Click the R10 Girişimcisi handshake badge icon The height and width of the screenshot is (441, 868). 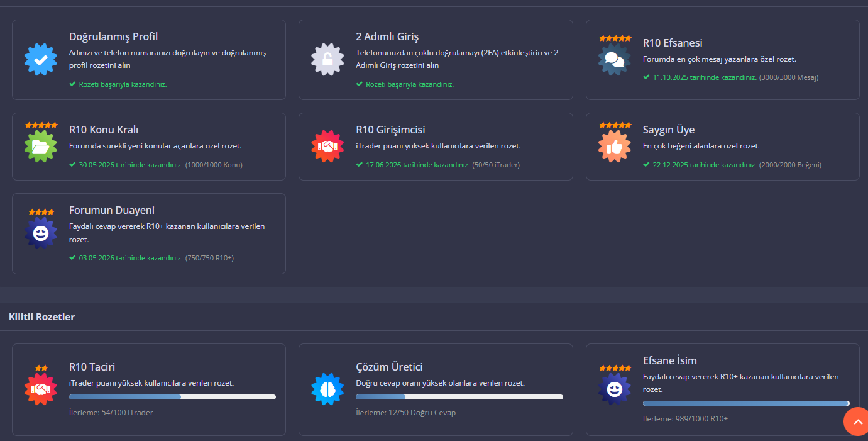click(x=327, y=147)
